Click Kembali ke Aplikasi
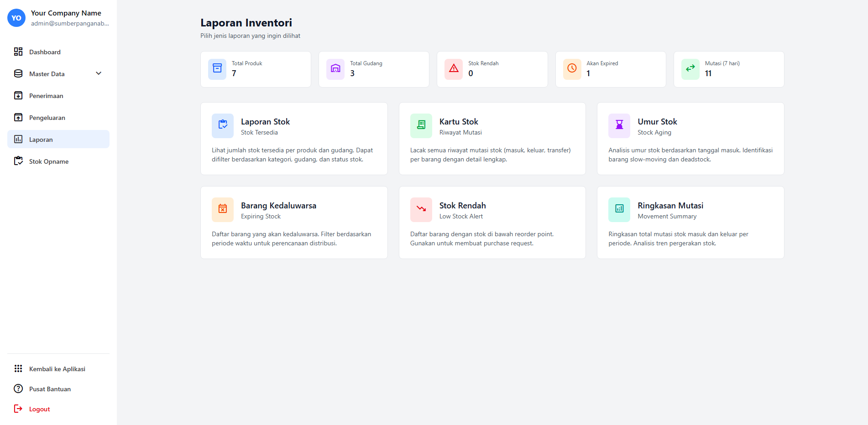The width and height of the screenshot is (868, 425). click(57, 369)
